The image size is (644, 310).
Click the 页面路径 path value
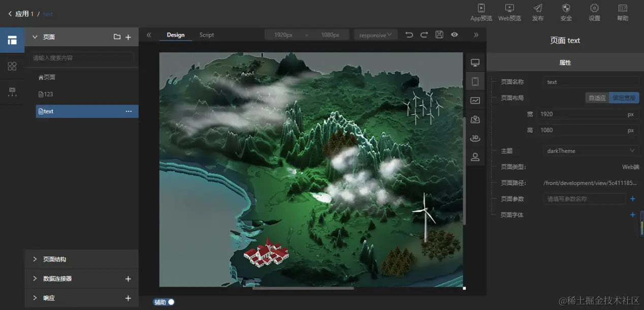(x=591, y=183)
